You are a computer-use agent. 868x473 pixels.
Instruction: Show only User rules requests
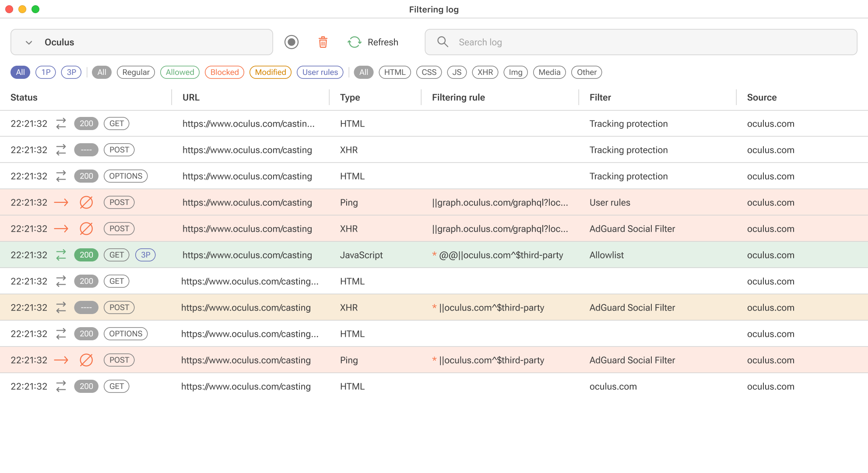pos(320,72)
